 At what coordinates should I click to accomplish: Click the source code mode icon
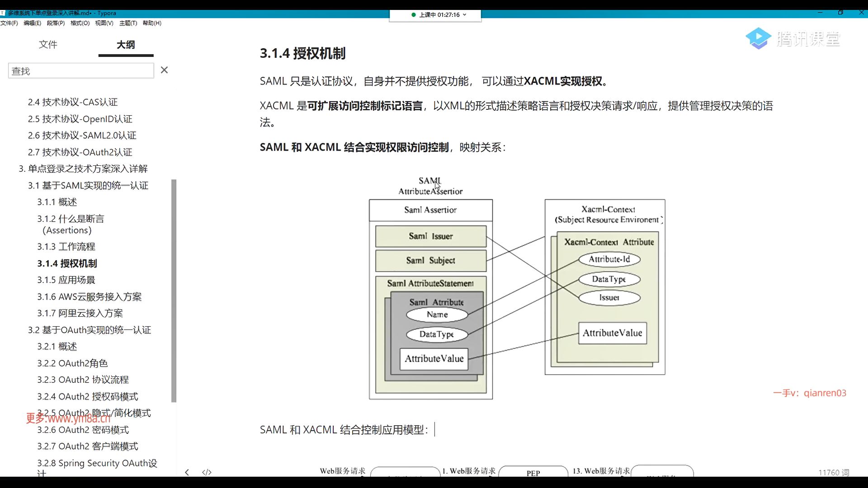point(207,472)
